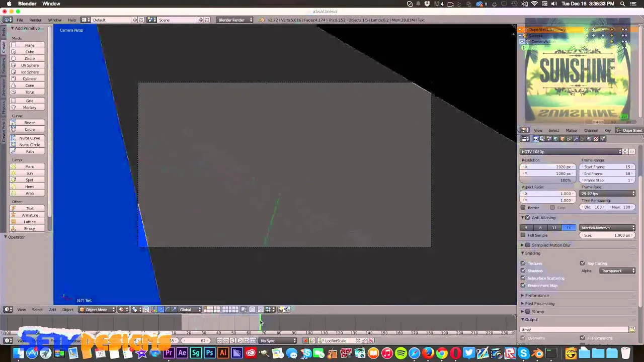Enable the Border checkbox
This screenshot has height=362, width=644.
523,208
